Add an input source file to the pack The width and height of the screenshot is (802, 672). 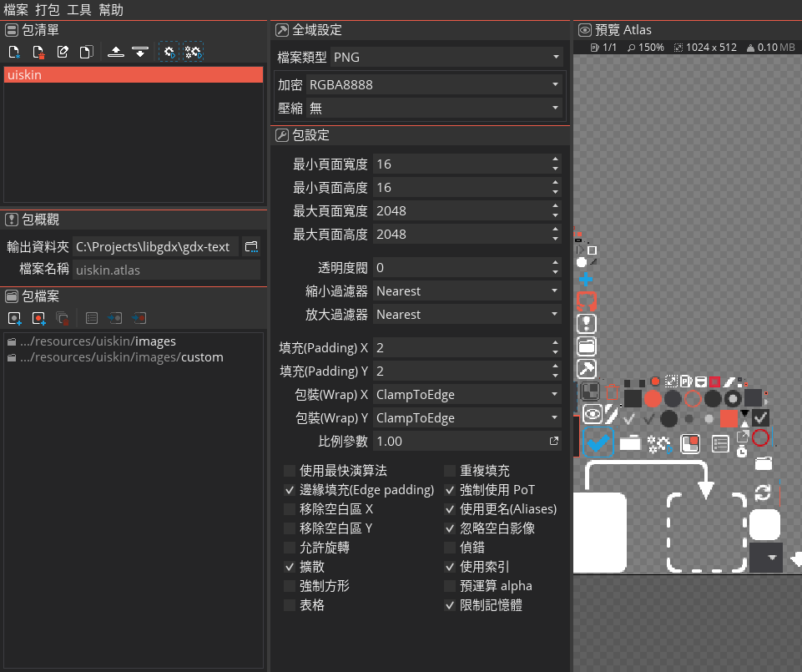pos(14,318)
